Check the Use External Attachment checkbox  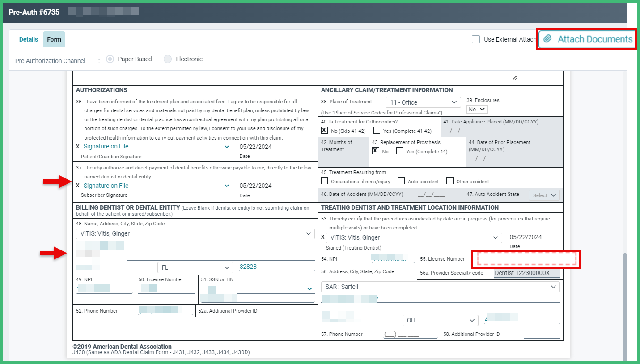476,39
